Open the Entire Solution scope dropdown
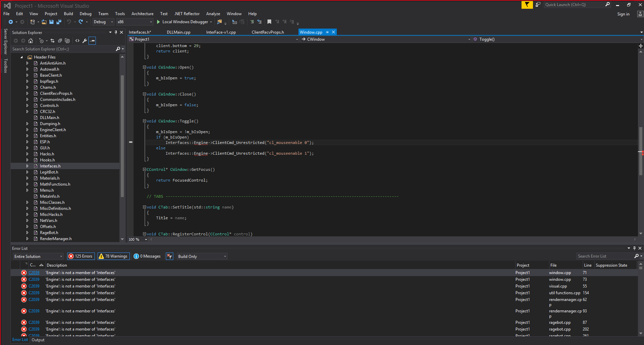Viewport: 644px width, 345px height. pyautogui.click(x=38, y=256)
